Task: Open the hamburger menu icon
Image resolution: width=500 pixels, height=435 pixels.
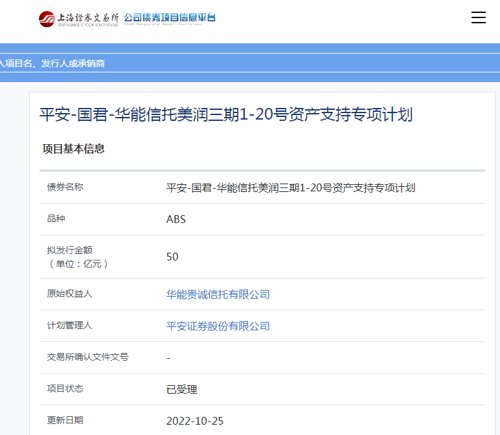Action: pyautogui.click(x=478, y=17)
